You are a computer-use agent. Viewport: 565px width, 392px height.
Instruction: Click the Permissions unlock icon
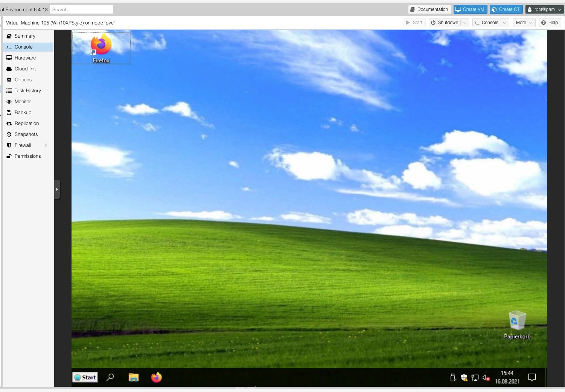[x=9, y=156]
